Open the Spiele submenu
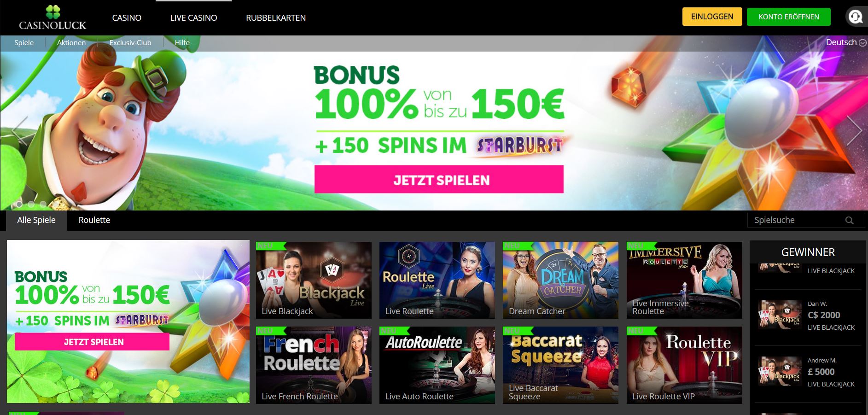 click(x=24, y=42)
